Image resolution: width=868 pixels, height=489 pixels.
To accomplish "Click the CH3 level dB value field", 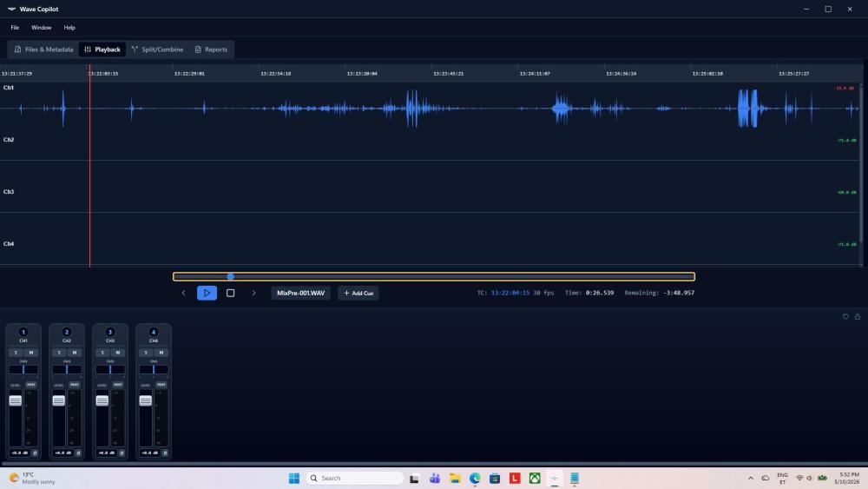I will pyautogui.click(x=106, y=453).
